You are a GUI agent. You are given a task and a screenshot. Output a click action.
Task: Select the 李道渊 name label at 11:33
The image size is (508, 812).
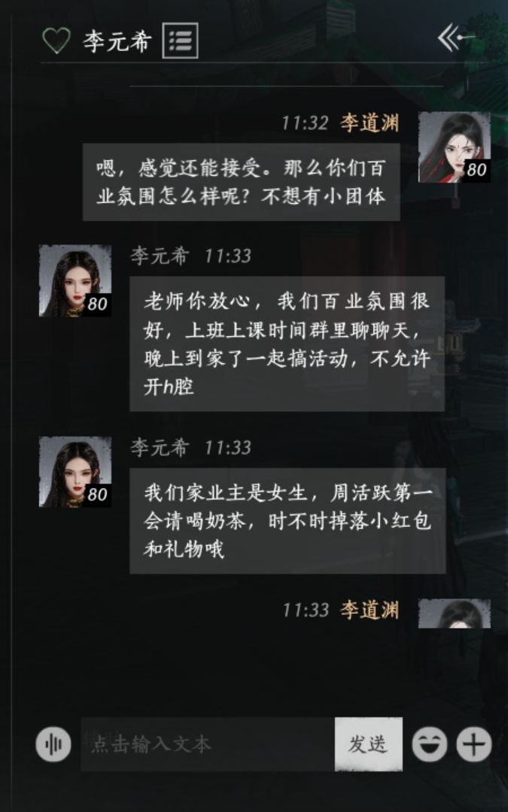(369, 611)
